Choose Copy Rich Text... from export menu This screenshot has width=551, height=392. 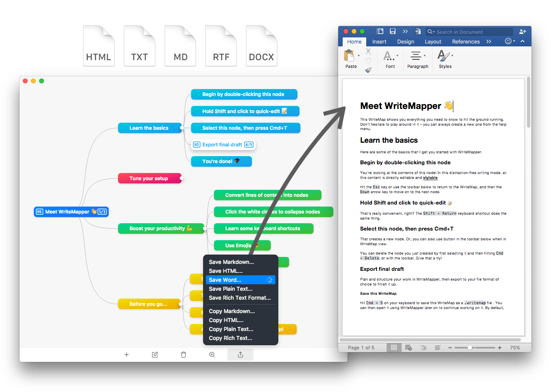click(241, 338)
